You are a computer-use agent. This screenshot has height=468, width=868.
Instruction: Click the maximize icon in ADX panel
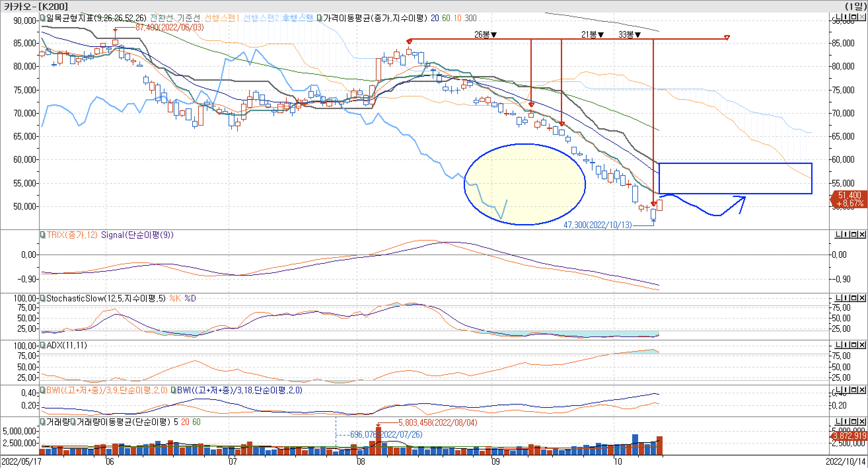coord(854,345)
